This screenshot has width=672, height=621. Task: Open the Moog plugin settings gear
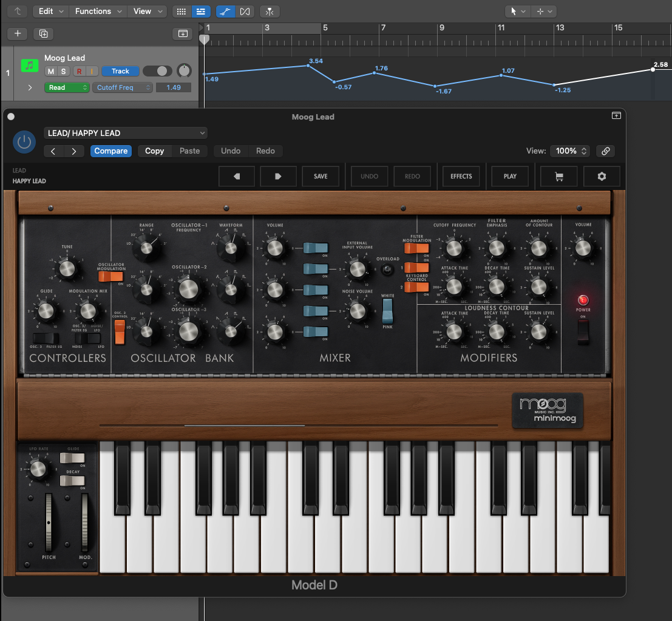[x=602, y=176]
